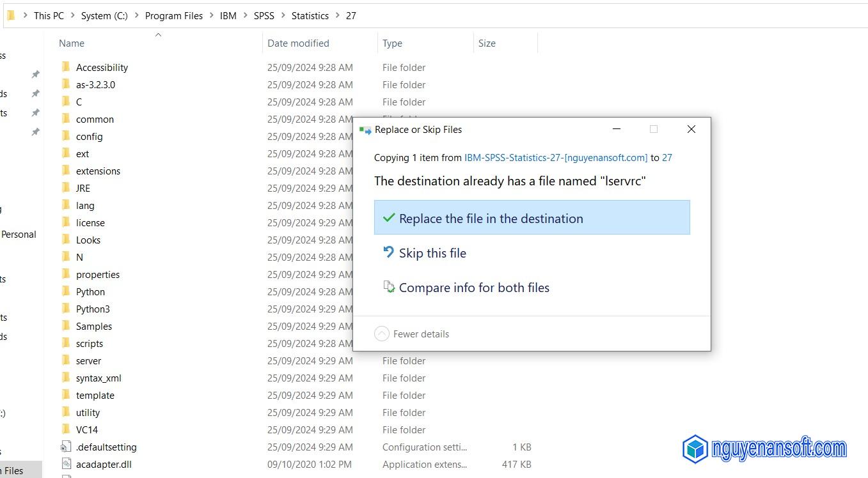Expand chevron after IBM breadcrumb
Image resolution: width=868 pixels, height=478 pixels.
tap(245, 16)
